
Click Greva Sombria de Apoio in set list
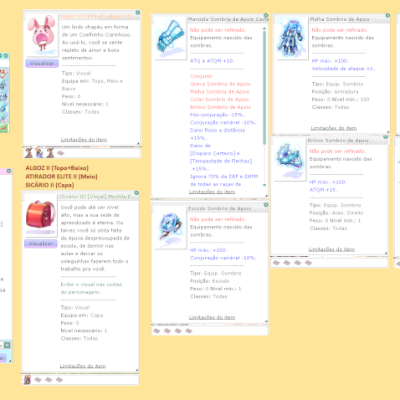tap(220, 84)
